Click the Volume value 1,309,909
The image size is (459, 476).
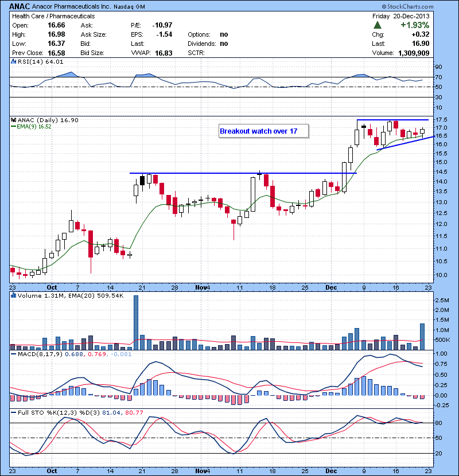(414, 53)
